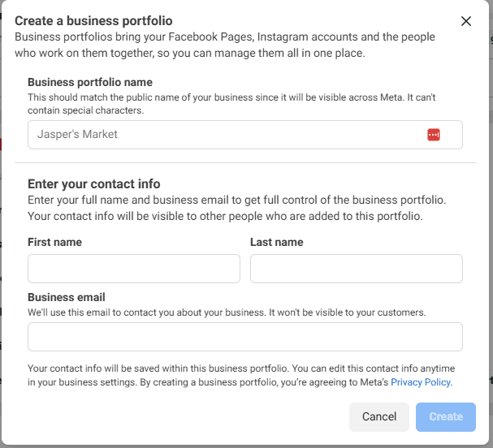Click the blue Create button
The height and width of the screenshot is (448, 493).
pos(445,416)
